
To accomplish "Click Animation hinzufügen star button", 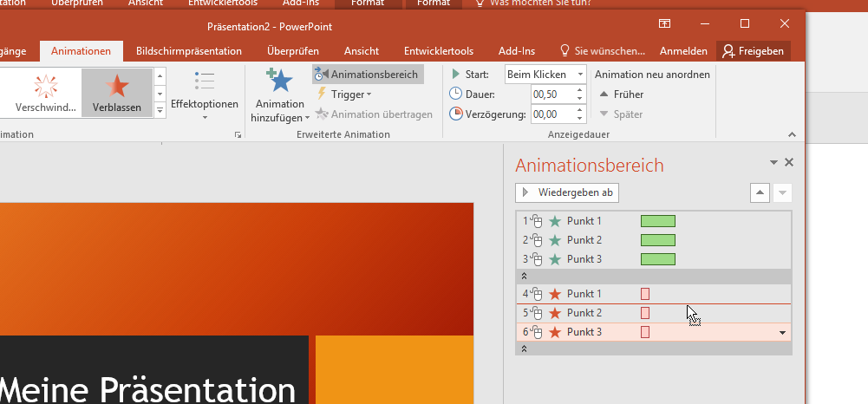I will point(280,95).
